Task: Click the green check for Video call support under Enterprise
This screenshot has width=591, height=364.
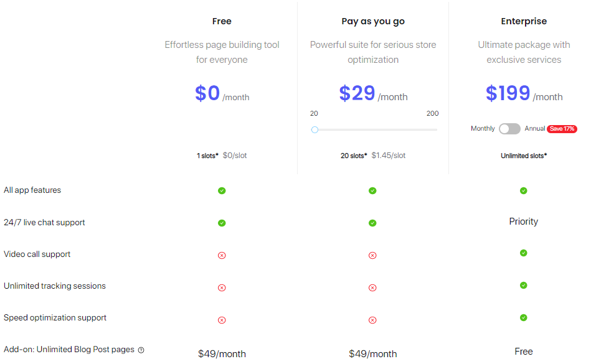Action: point(524,253)
